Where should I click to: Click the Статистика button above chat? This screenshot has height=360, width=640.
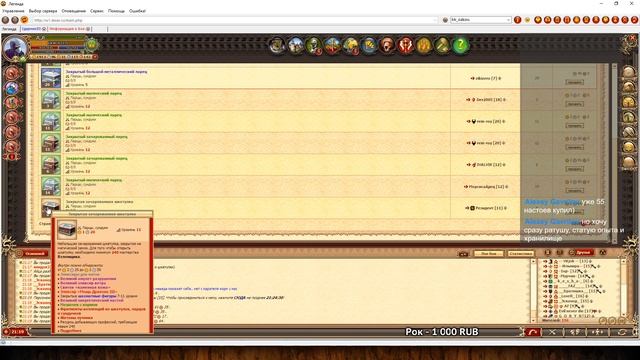pos(520,253)
